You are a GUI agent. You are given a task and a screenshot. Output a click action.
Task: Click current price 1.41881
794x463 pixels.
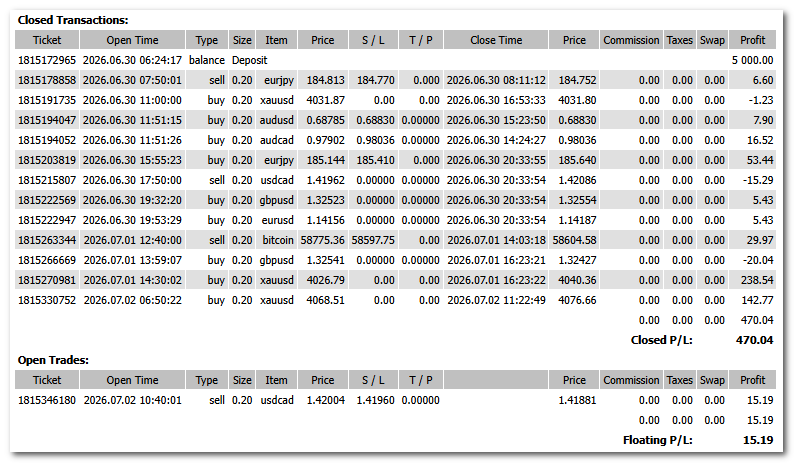click(x=577, y=400)
